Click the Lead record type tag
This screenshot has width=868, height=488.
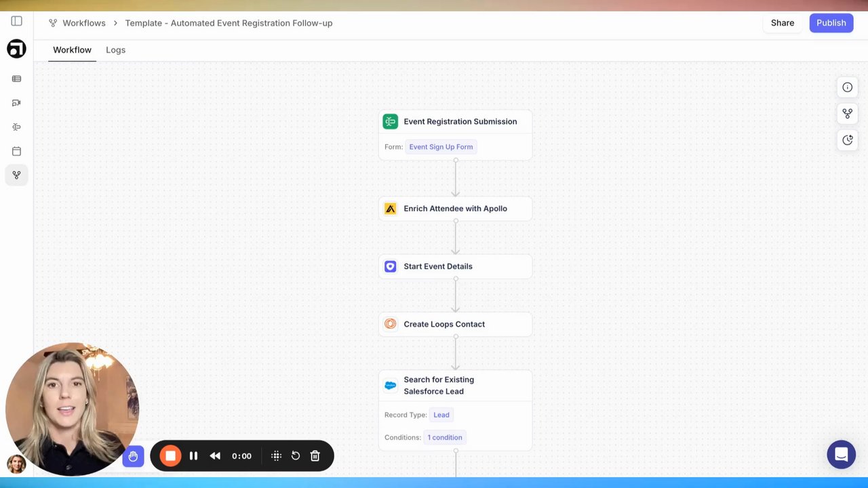[x=441, y=415]
